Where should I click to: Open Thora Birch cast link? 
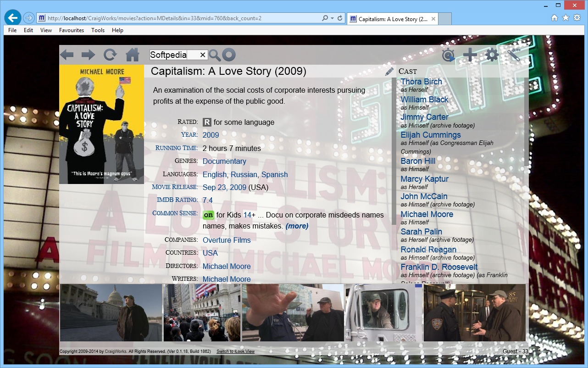[x=422, y=82]
